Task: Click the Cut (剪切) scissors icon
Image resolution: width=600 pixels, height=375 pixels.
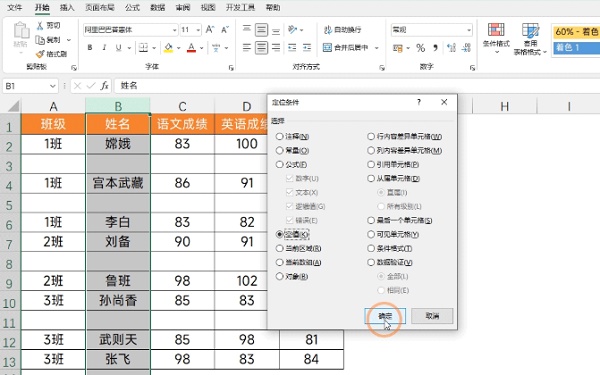Action: pos(40,26)
